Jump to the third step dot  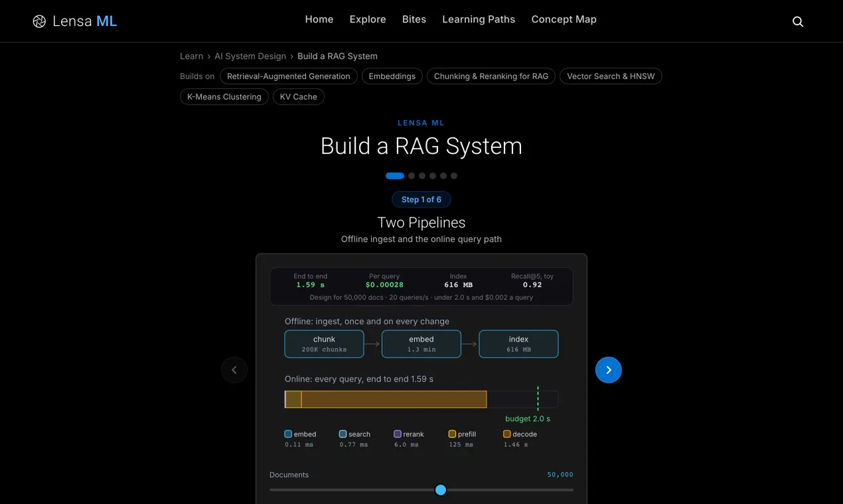click(422, 176)
